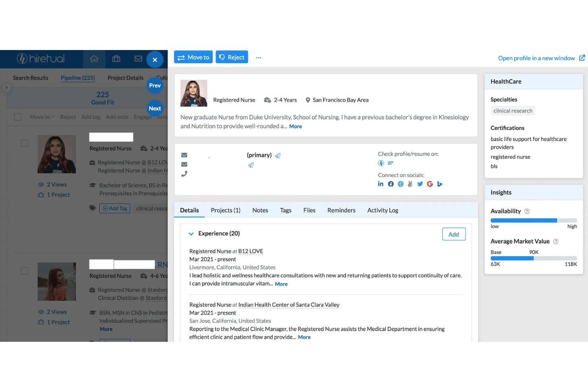Switch to the Reminders tab
588x392 pixels.
click(341, 210)
